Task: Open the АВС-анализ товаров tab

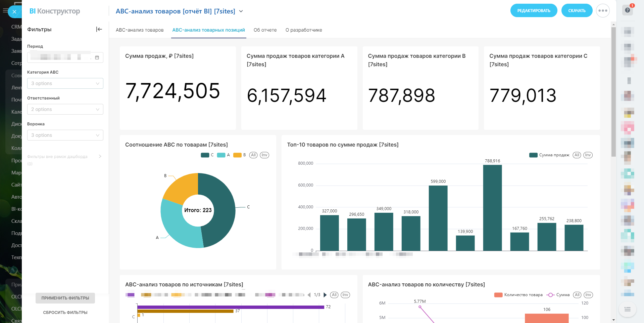Action: click(x=140, y=30)
